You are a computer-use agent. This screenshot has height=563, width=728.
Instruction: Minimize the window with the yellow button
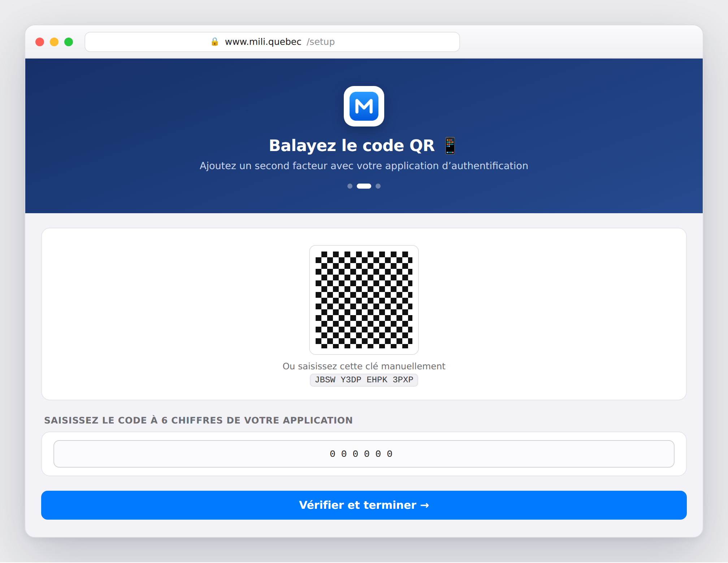tap(54, 42)
